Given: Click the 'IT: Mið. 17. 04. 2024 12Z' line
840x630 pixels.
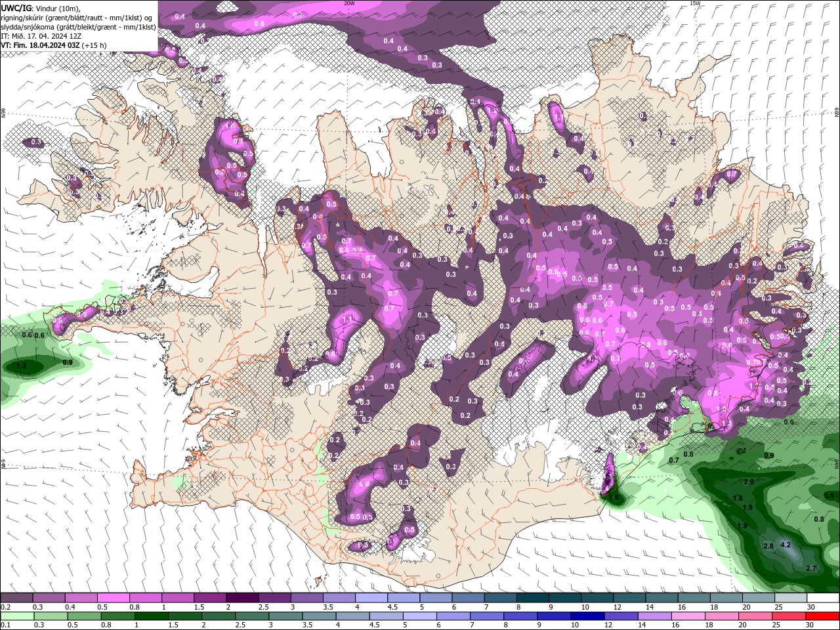Looking at the screenshot, I should [x=41, y=36].
